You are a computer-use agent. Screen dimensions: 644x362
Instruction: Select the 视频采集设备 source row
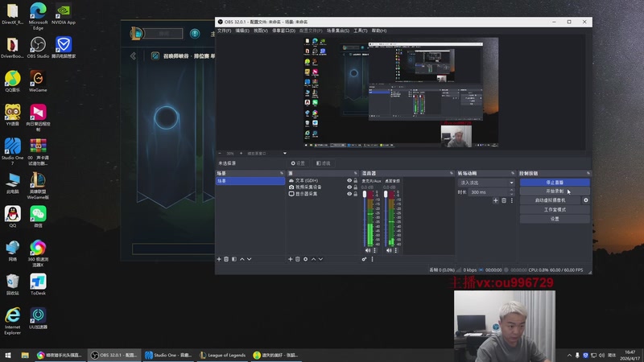323,187
